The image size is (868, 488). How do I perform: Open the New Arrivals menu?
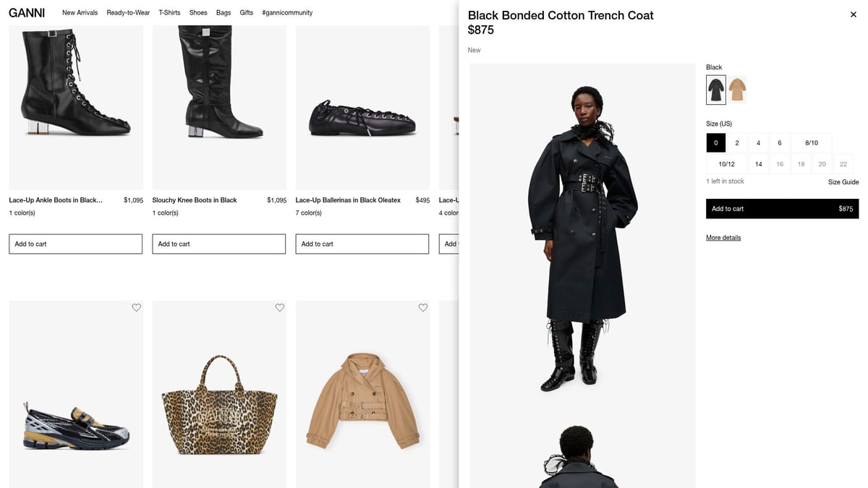[80, 13]
